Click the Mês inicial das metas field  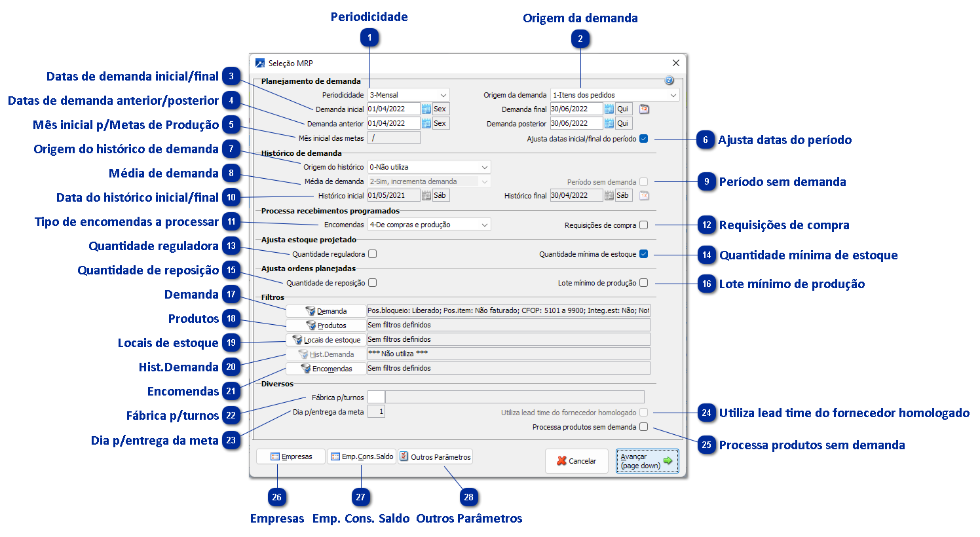pyautogui.click(x=394, y=138)
